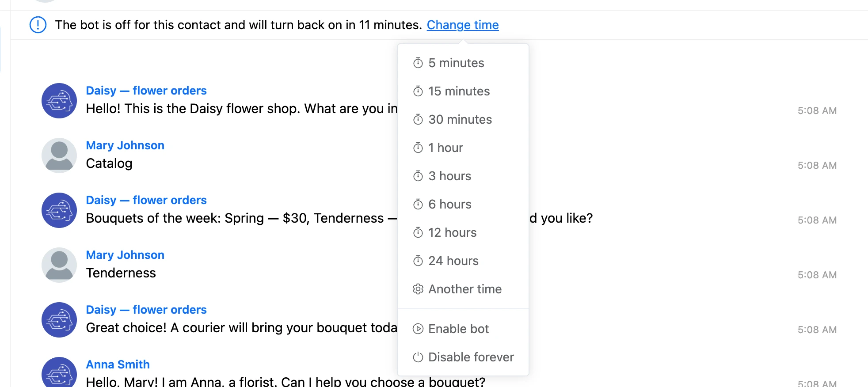Click the stopwatch icon beside 30 minutes
868x387 pixels.
point(418,119)
